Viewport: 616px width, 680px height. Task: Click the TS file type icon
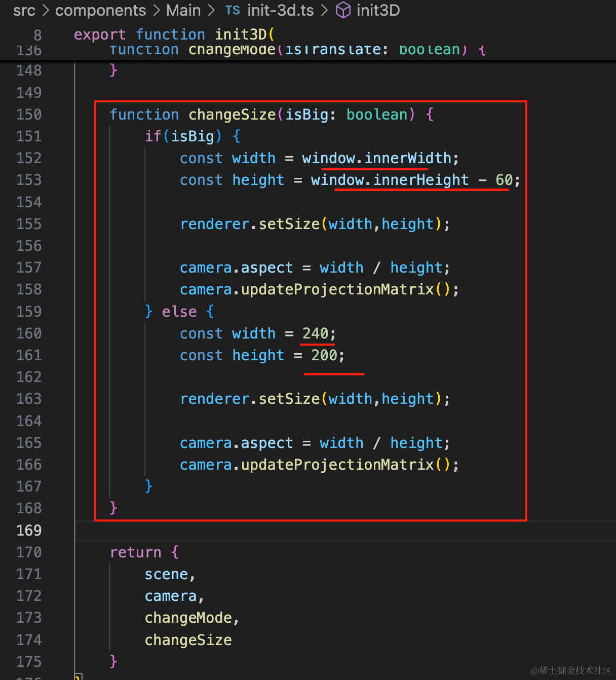click(233, 10)
